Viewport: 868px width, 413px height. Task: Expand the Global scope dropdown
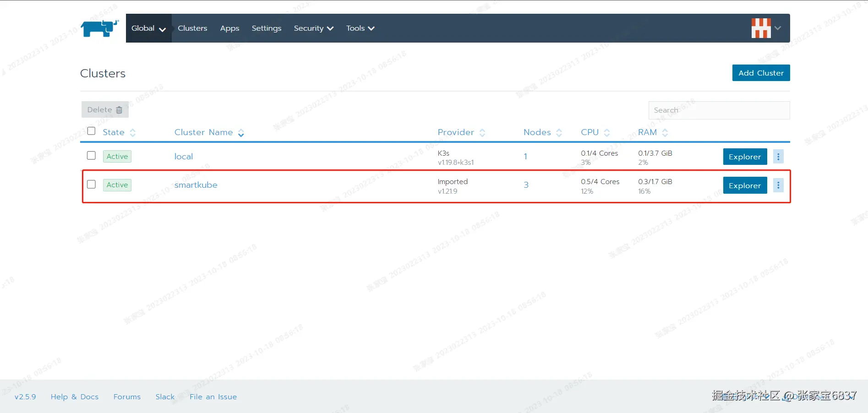(x=148, y=28)
